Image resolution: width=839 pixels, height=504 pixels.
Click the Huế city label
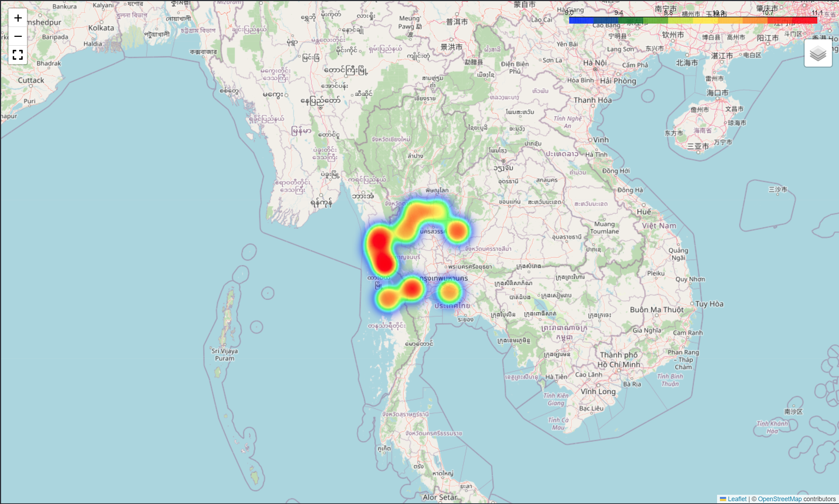pos(644,212)
